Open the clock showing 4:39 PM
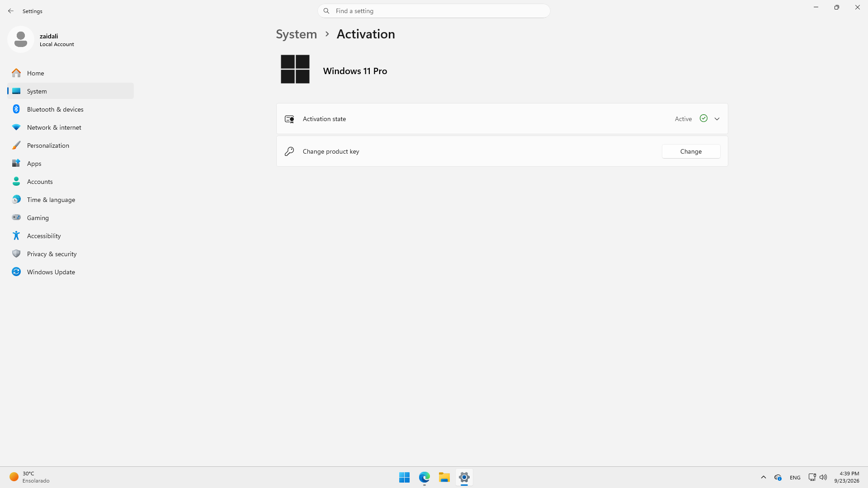The height and width of the screenshot is (488, 868). (847, 477)
